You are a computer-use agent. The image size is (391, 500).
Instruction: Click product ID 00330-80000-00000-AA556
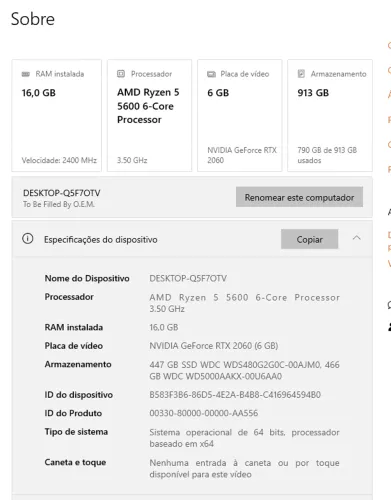[204, 413]
